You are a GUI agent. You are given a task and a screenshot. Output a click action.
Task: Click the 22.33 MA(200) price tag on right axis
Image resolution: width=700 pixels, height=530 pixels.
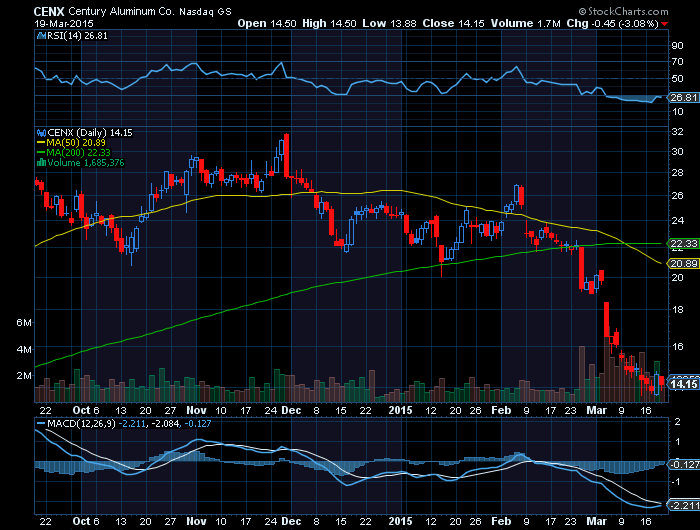683,243
